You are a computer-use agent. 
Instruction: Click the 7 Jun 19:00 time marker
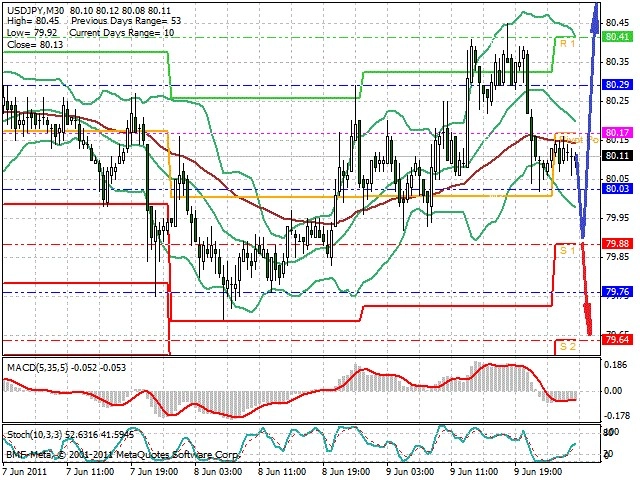click(x=153, y=472)
